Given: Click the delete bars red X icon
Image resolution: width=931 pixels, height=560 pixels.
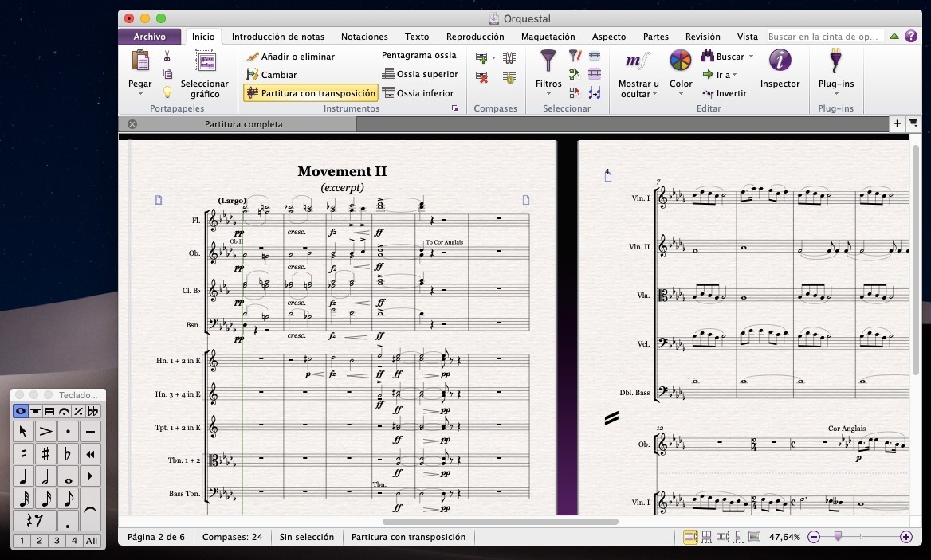Looking at the screenshot, I should 481,77.
